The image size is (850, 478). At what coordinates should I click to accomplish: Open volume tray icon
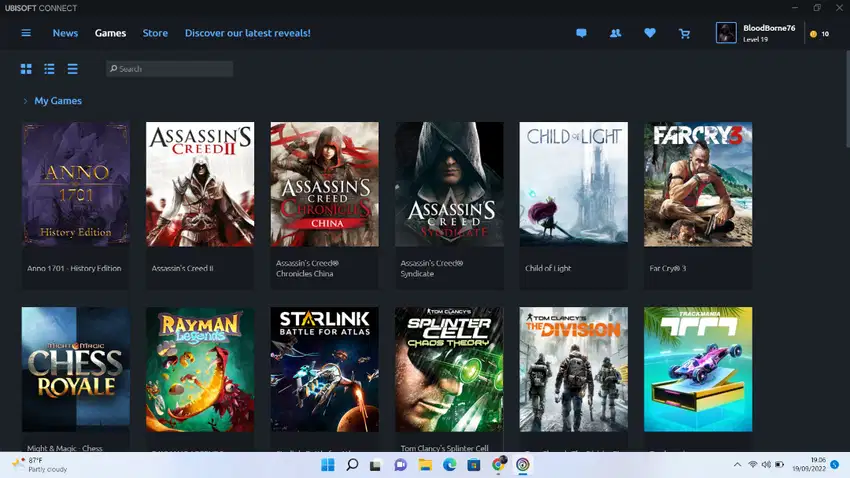766,464
